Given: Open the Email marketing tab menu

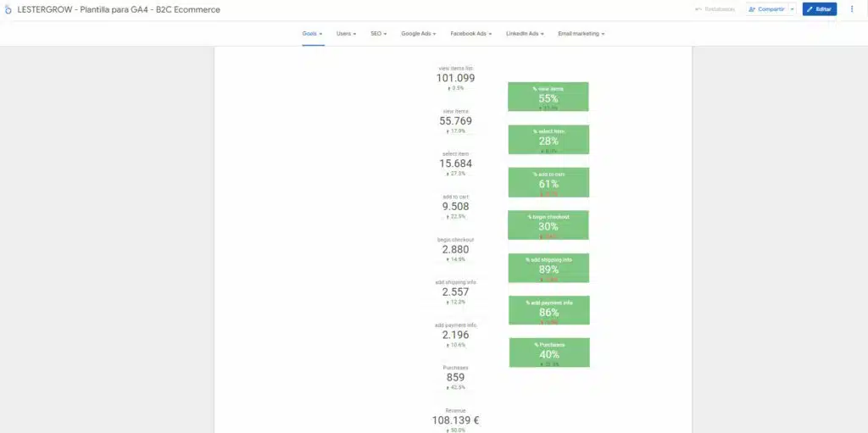Looking at the screenshot, I should tap(581, 34).
